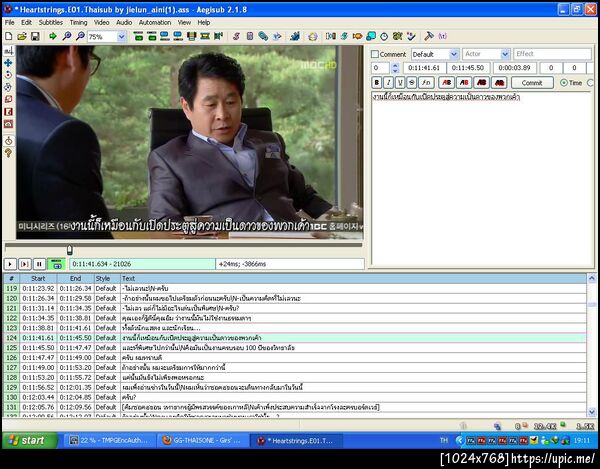
Task: Switch to GG-THAISONE browser taskbar window
Action: pyautogui.click(x=203, y=440)
